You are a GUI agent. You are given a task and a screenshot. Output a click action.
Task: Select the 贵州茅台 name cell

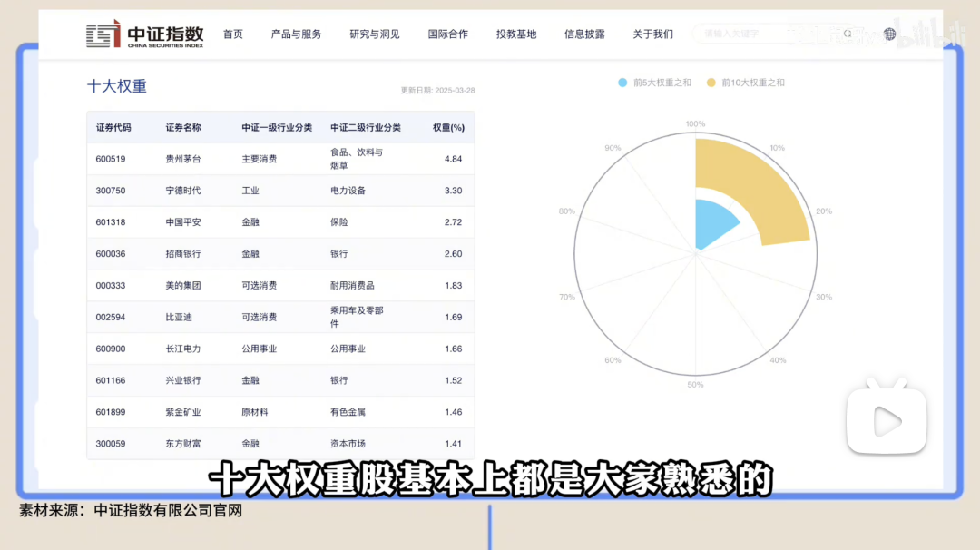pyautogui.click(x=183, y=159)
